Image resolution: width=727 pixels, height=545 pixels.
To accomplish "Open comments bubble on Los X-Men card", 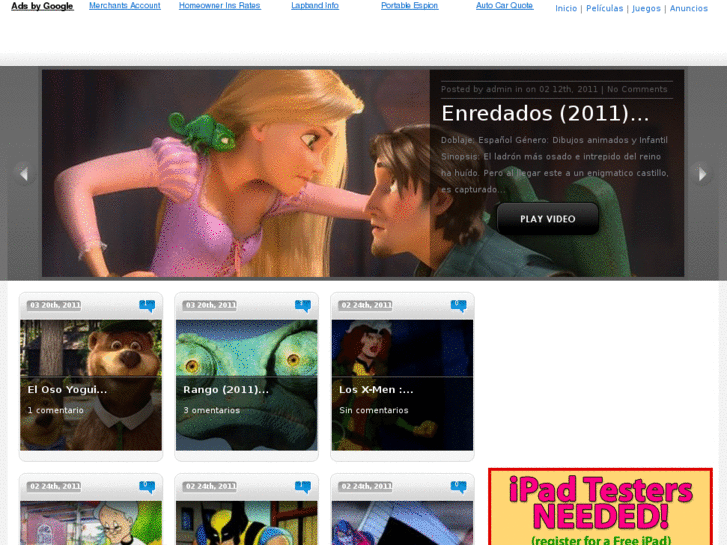I will coord(459,305).
